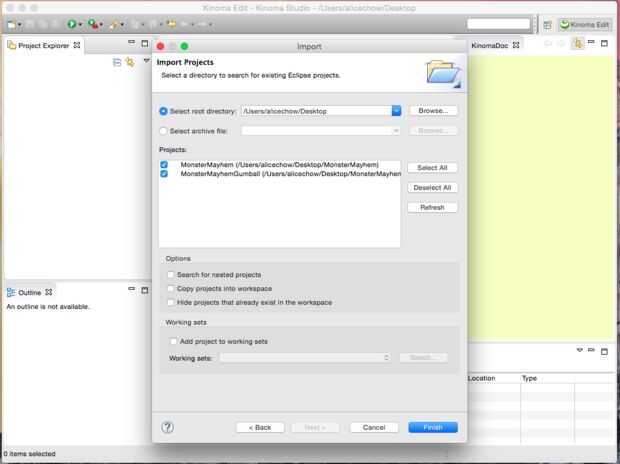Select the Outline tab
Screen dimensions: 620x464
coord(30,292)
